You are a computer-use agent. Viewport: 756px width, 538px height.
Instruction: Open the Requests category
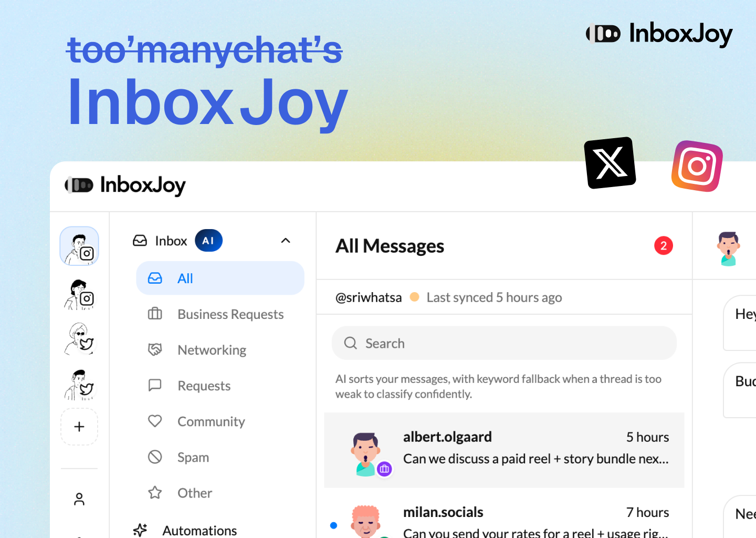click(x=220, y=386)
